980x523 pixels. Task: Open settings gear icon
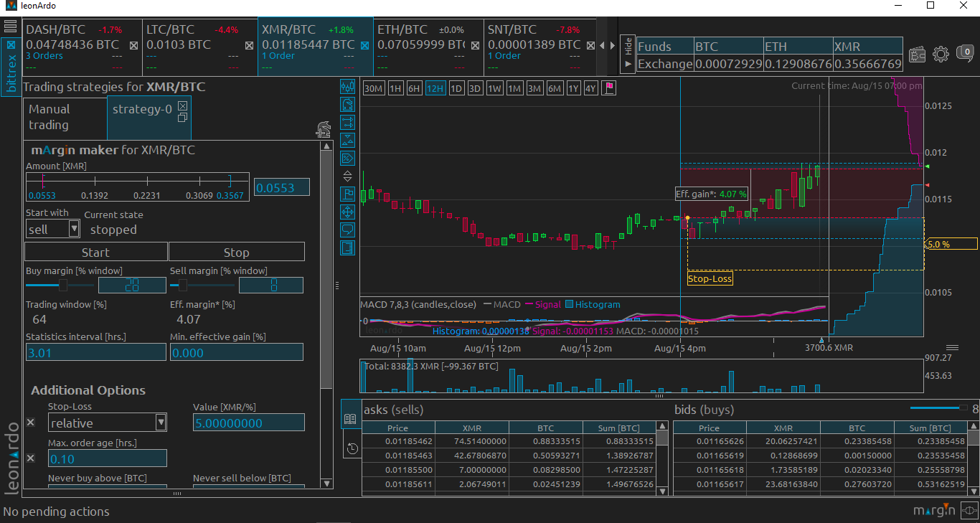tap(941, 55)
